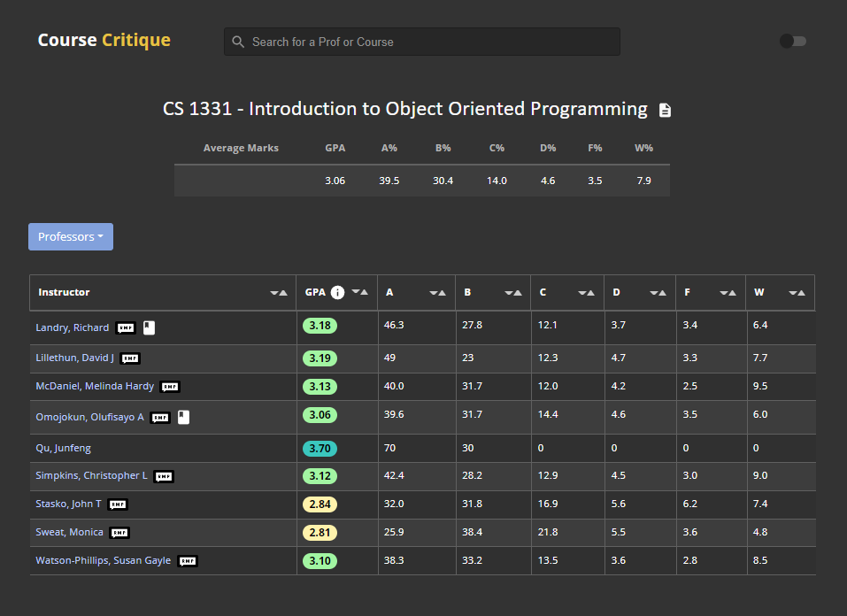Click the document icon beside CS 1331 title
Screen dimensions: 847x616
tap(665, 111)
